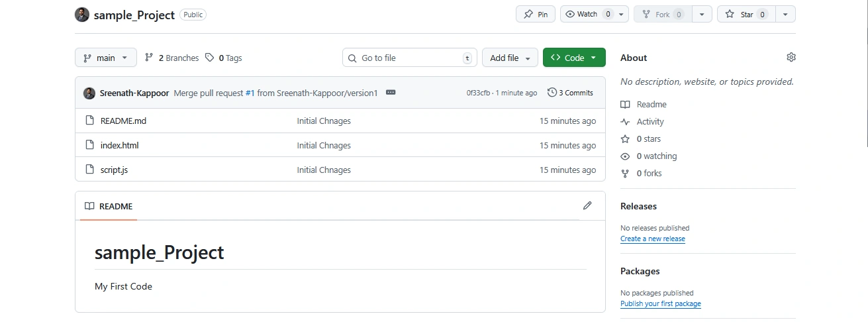Select the README tab
The width and height of the screenshot is (868, 322).
coord(109,206)
